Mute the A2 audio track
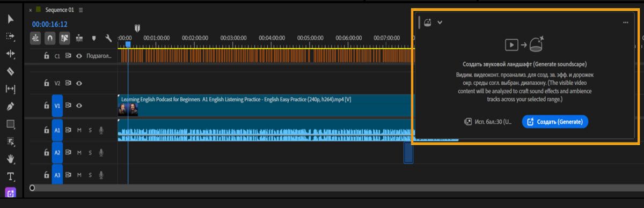The image size is (644, 208). pos(79,153)
